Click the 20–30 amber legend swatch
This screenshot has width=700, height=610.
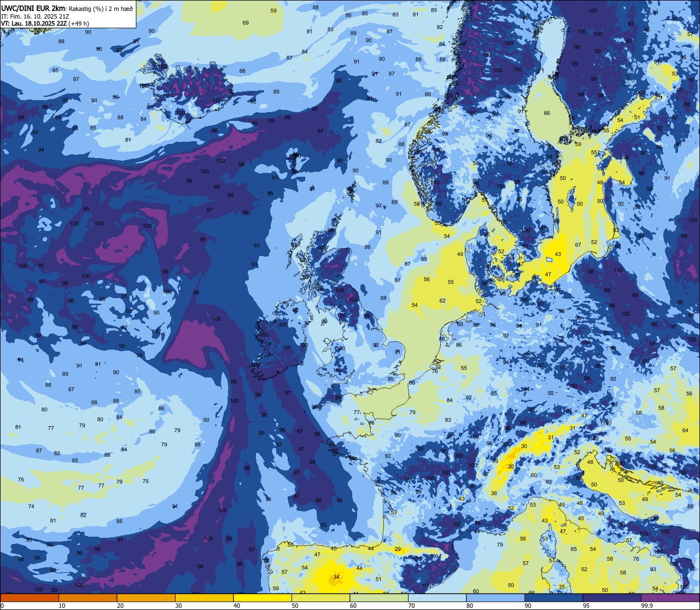146,597
